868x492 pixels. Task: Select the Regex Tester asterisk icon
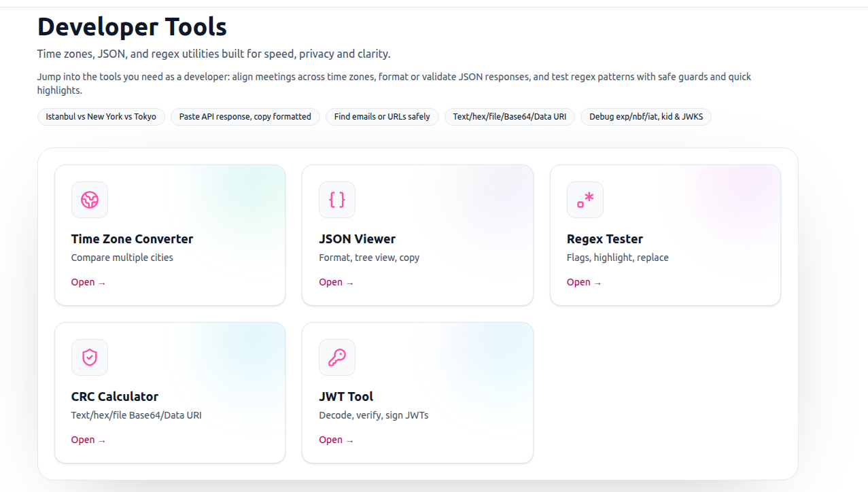(585, 199)
